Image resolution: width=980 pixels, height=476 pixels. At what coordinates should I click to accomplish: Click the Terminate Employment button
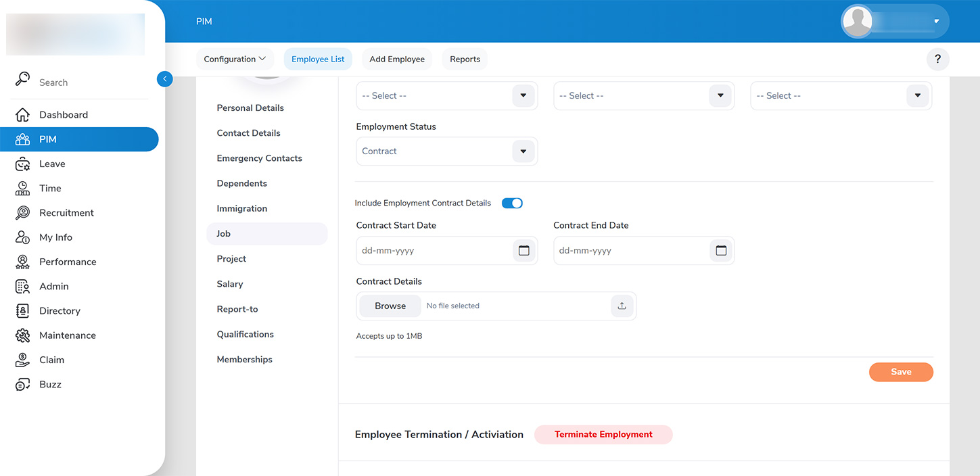(x=603, y=435)
